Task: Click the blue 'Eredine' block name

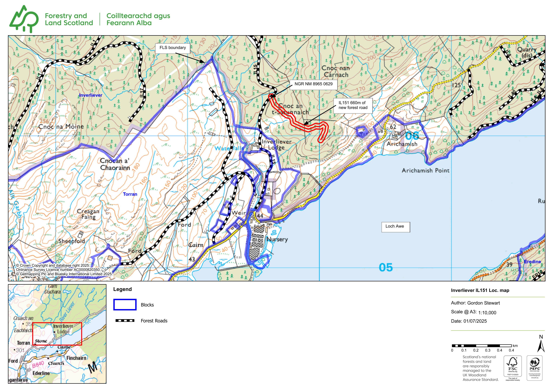Action: point(532,262)
